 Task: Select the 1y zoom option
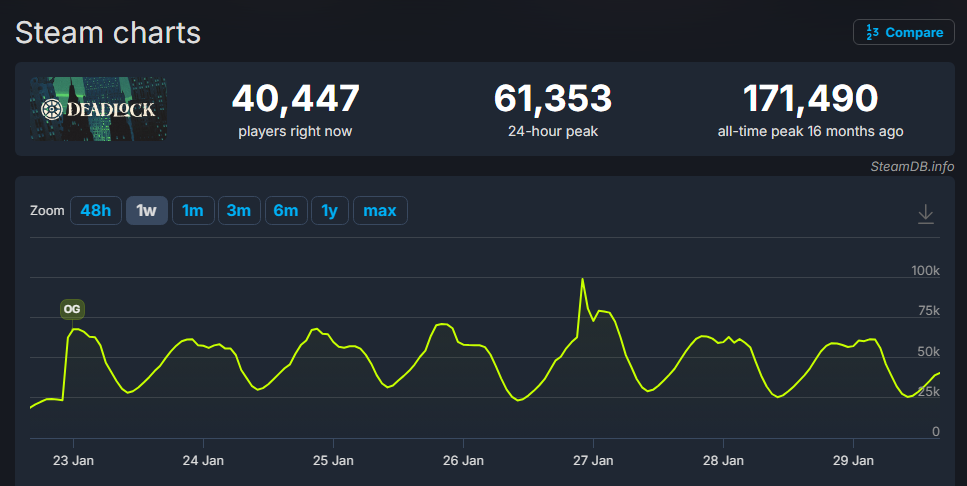coord(330,210)
